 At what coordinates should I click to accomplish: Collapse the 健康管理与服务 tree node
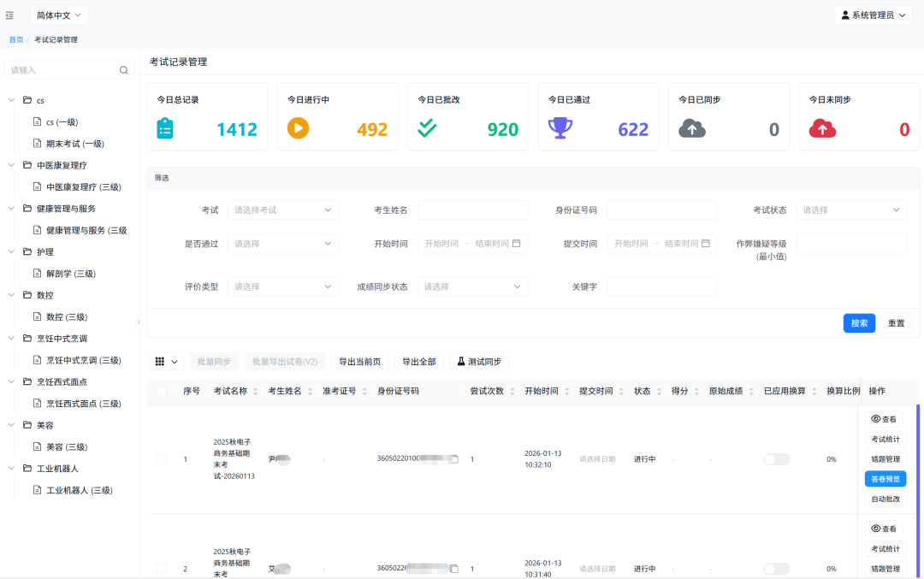[x=11, y=209]
